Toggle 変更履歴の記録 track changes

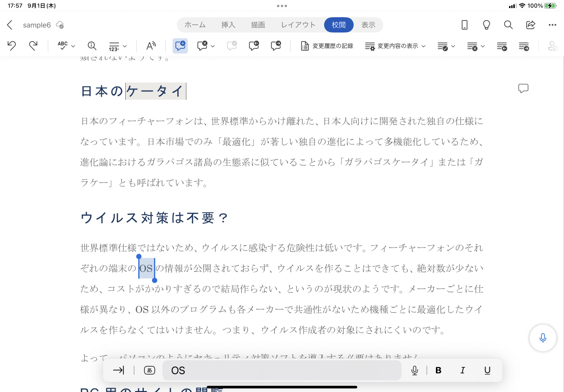[x=327, y=46]
